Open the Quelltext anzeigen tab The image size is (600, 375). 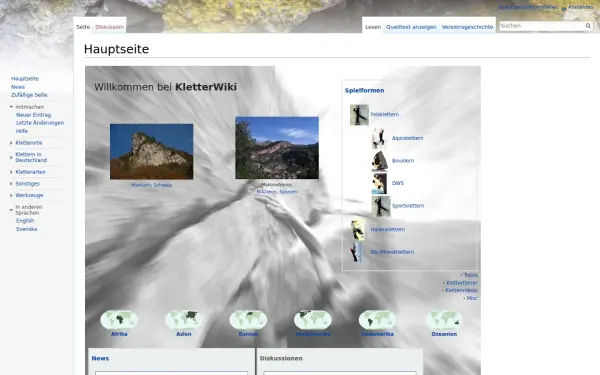[x=411, y=27]
